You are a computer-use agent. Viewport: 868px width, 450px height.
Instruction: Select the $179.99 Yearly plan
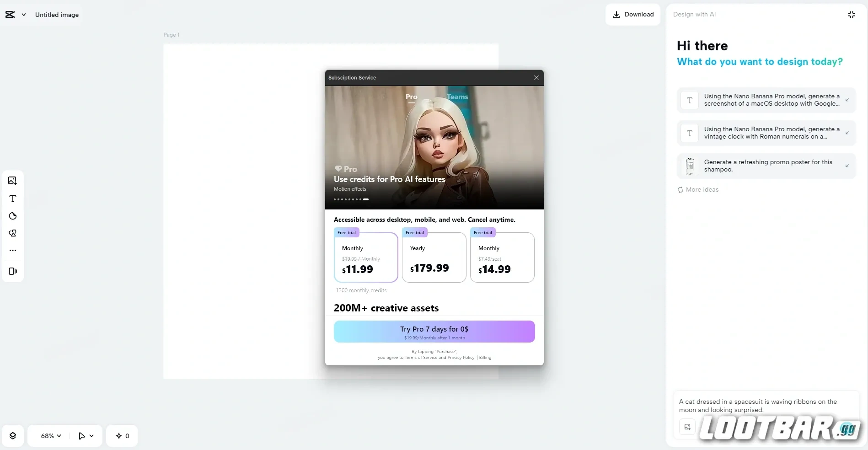[434, 257]
